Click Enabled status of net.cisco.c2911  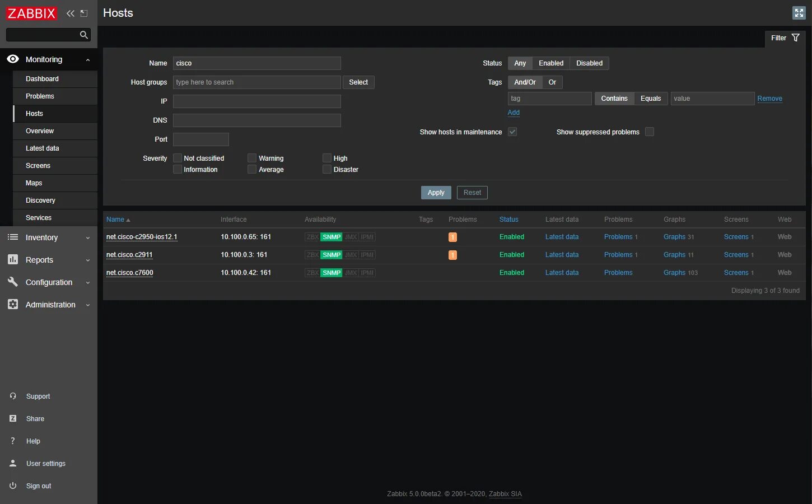pos(512,255)
